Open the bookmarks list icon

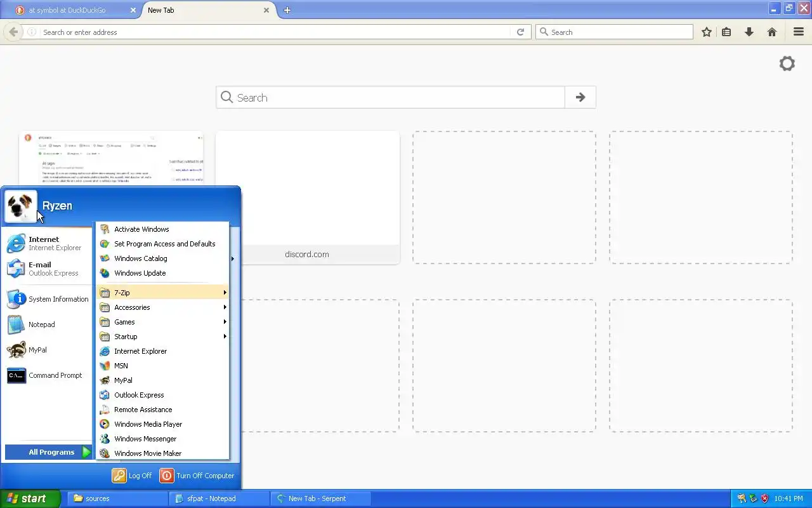[x=727, y=32]
